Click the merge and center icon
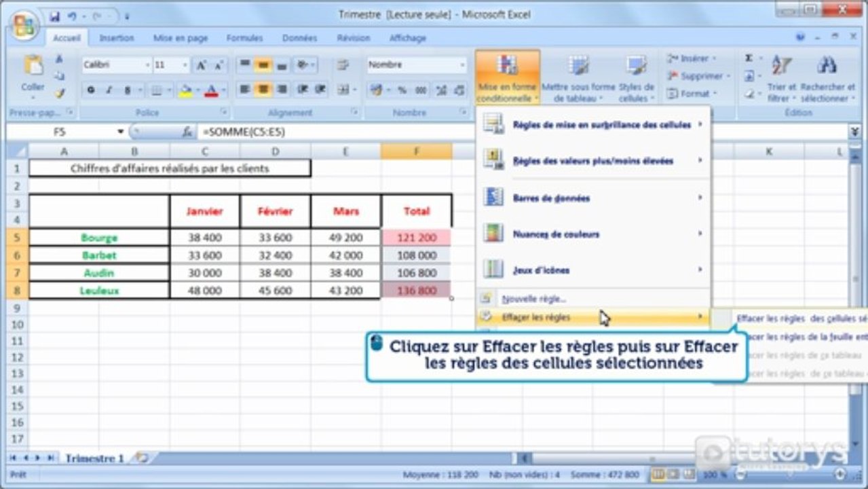Image resolution: width=868 pixels, height=489 pixels. 343,90
